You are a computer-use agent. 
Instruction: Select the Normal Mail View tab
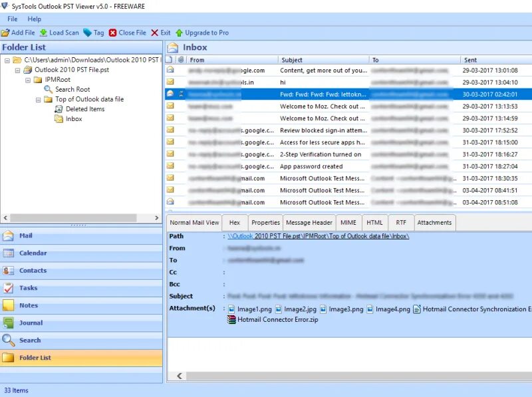click(x=194, y=223)
